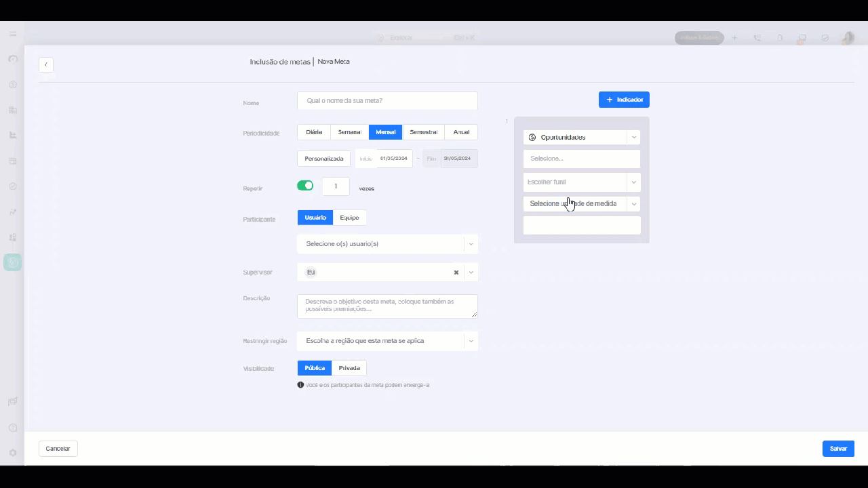
Task: Add a new Indicador
Action: [x=624, y=100]
